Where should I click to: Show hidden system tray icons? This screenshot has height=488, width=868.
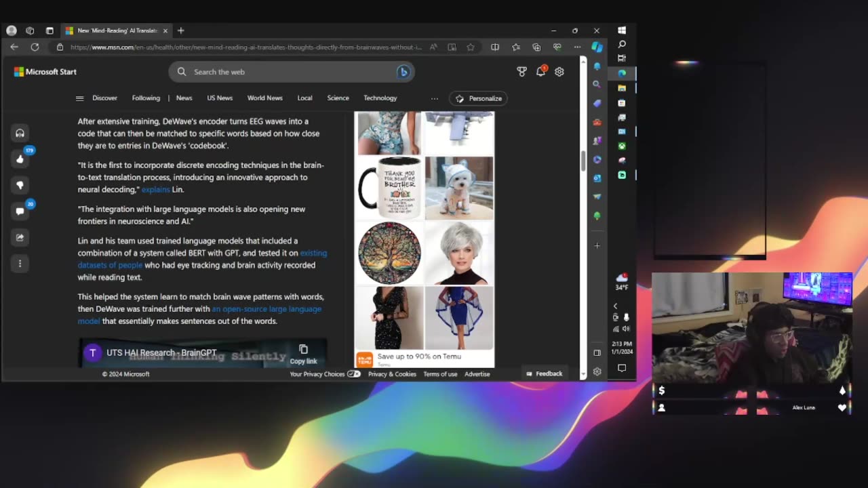point(616,306)
